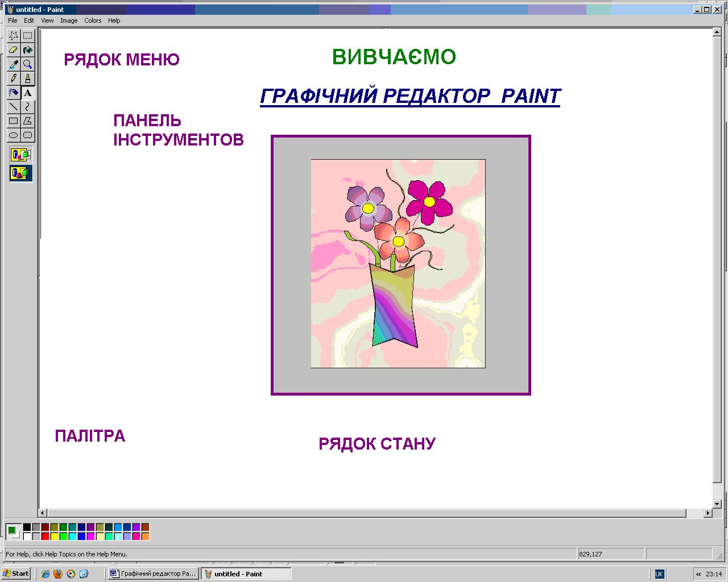This screenshot has width=728, height=582.
Task: Click the current foreground/background color box
Action: [x=14, y=532]
